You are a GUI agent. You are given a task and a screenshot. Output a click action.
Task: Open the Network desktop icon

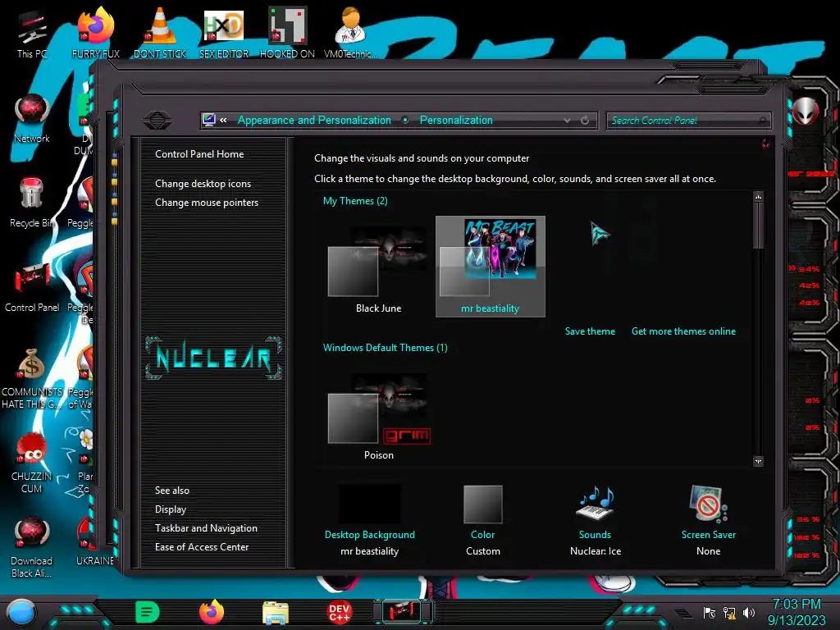[32, 119]
